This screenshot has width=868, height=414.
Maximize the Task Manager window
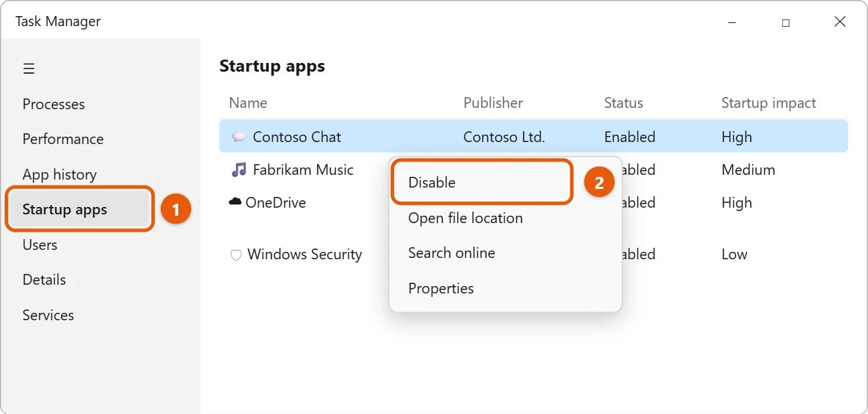(786, 22)
